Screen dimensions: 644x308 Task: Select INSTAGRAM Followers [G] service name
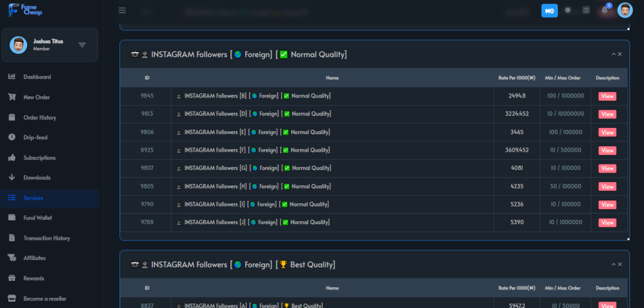click(253, 168)
